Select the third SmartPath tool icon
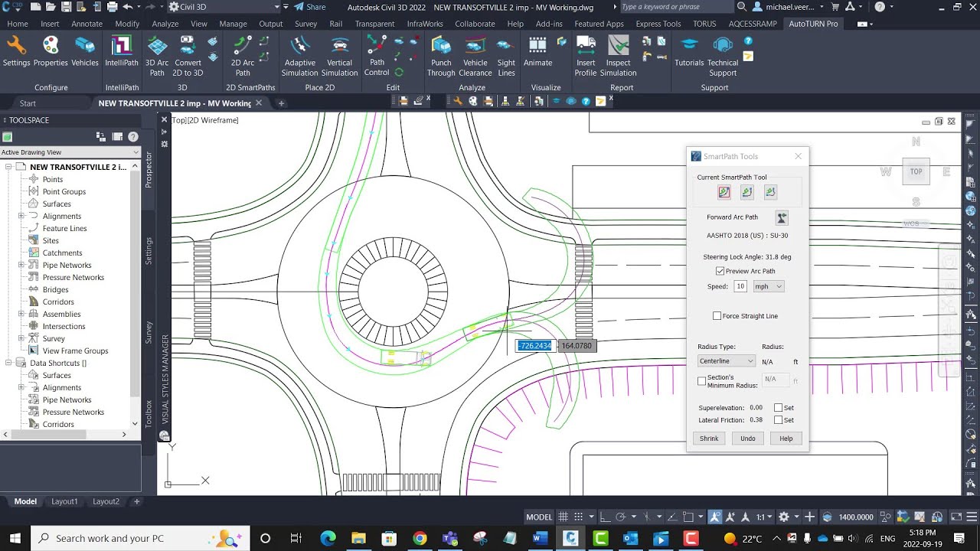This screenshot has width=980, height=551. [770, 192]
